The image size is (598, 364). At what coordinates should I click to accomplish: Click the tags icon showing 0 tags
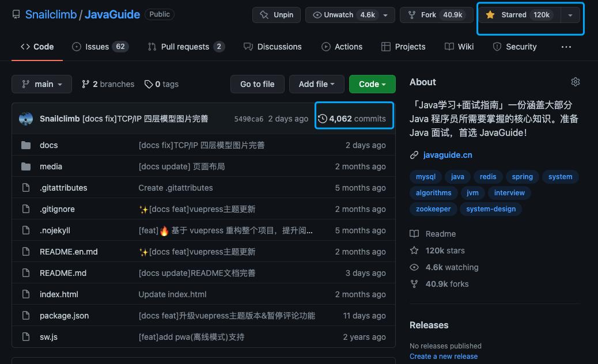pos(149,84)
